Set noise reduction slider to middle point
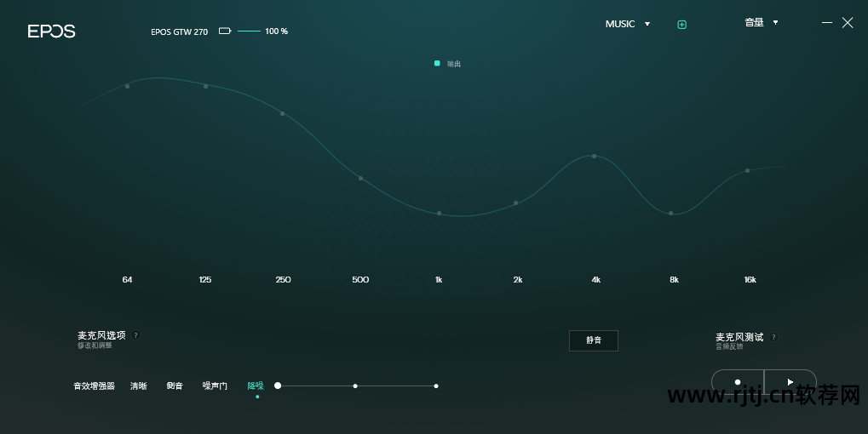This screenshot has height=434, width=868. (x=355, y=386)
